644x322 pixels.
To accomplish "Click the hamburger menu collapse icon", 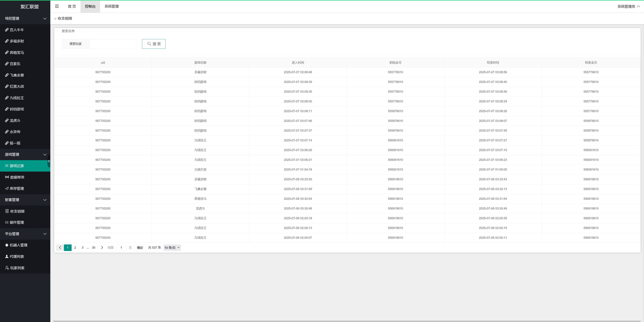I will click(57, 6).
